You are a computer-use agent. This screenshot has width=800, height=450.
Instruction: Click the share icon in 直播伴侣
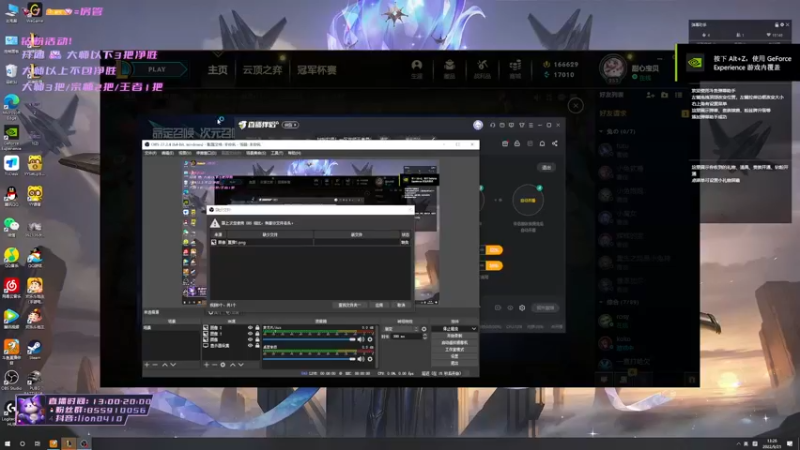click(x=555, y=144)
